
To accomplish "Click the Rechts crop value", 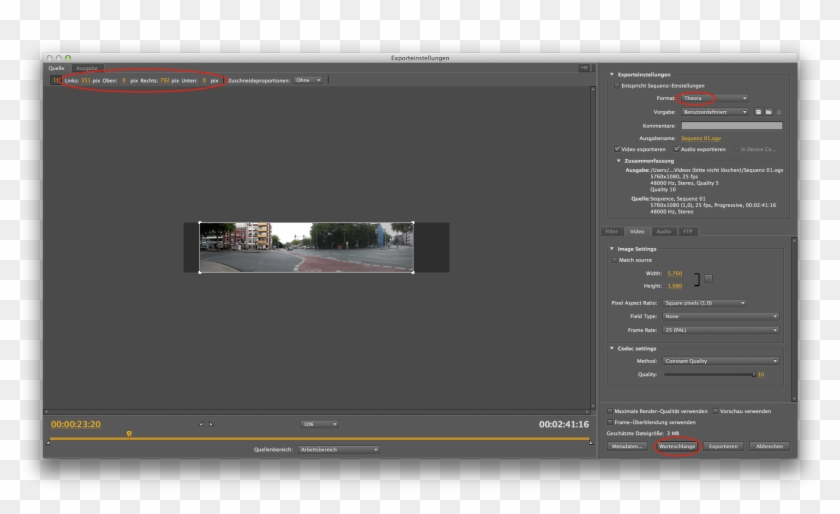I will pos(164,80).
